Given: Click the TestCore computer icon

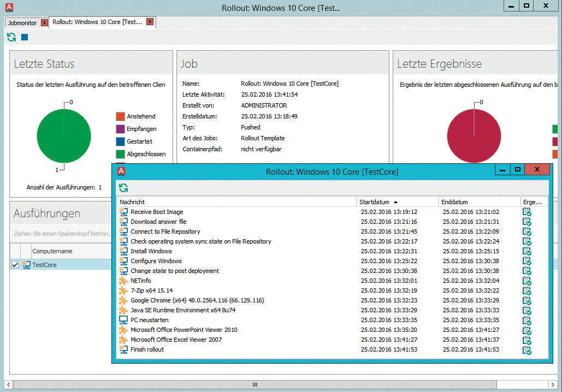Looking at the screenshot, I should [x=26, y=265].
